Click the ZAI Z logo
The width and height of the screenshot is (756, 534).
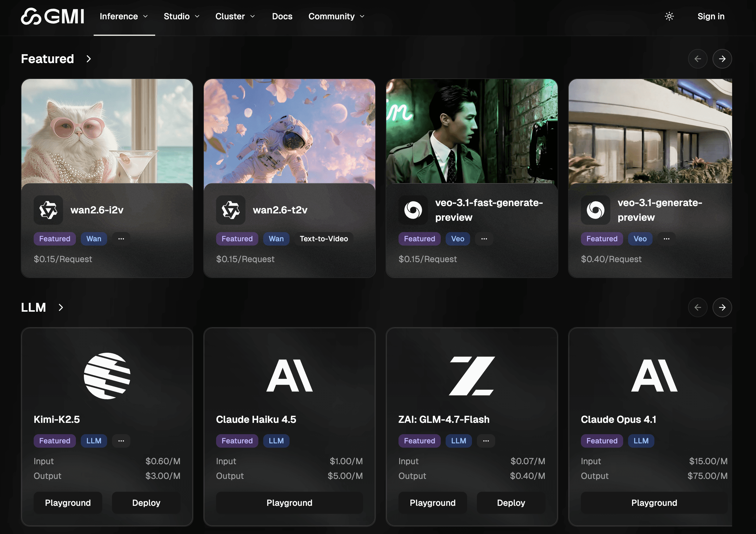click(472, 376)
